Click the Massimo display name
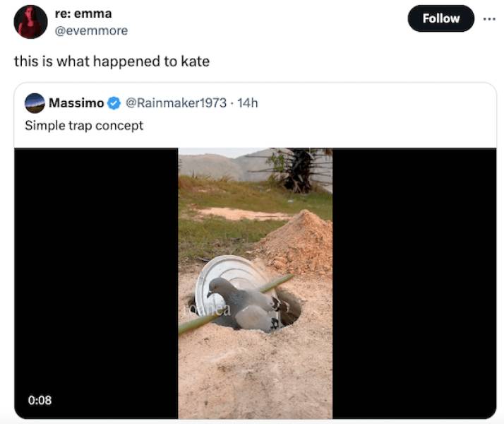 click(x=76, y=103)
